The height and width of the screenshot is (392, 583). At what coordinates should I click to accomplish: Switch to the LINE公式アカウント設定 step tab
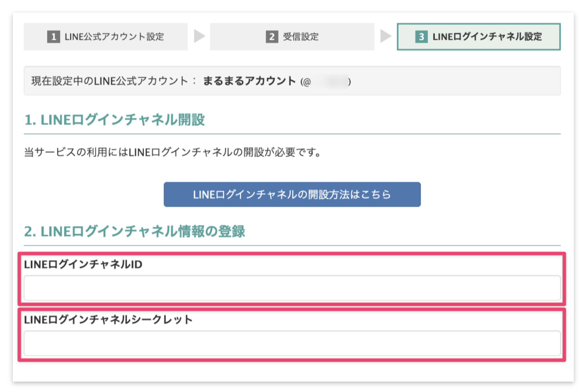coord(106,37)
